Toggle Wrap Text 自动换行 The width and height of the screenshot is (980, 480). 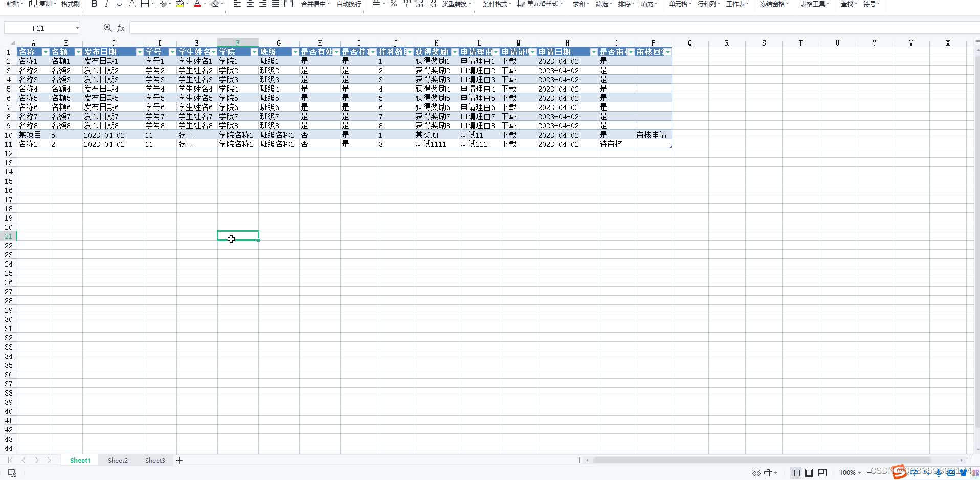coord(349,4)
